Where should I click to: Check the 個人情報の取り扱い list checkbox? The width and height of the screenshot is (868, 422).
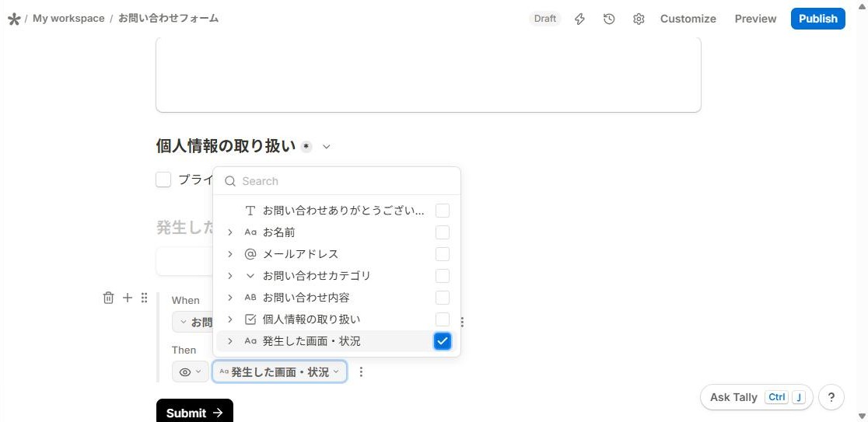coord(443,319)
